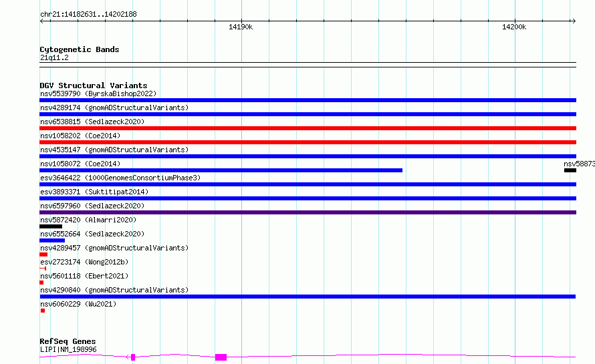The height and width of the screenshot is (364, 595).
Task: Select the blue bar under nsv4290840
Action: tap(308, 297)
